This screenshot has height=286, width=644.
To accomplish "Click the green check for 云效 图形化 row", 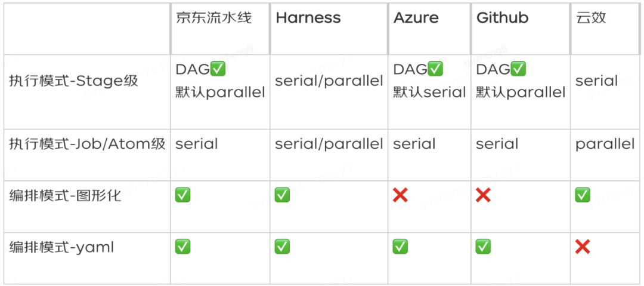I will 583,195.
